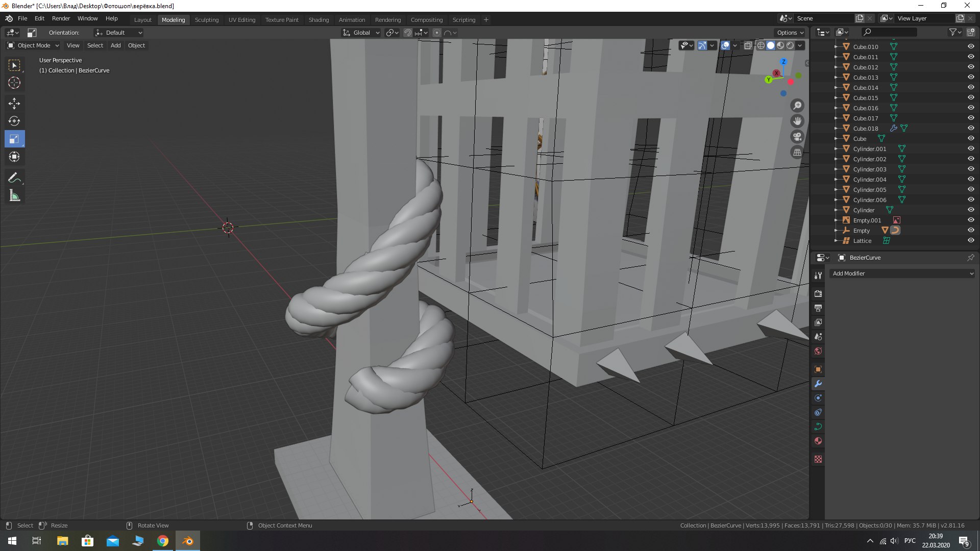The width and height of the screenshot is (980, 551).
Task: Open the Curve Object Data tab
Action: pyautogui.click(x=818, y=427)
